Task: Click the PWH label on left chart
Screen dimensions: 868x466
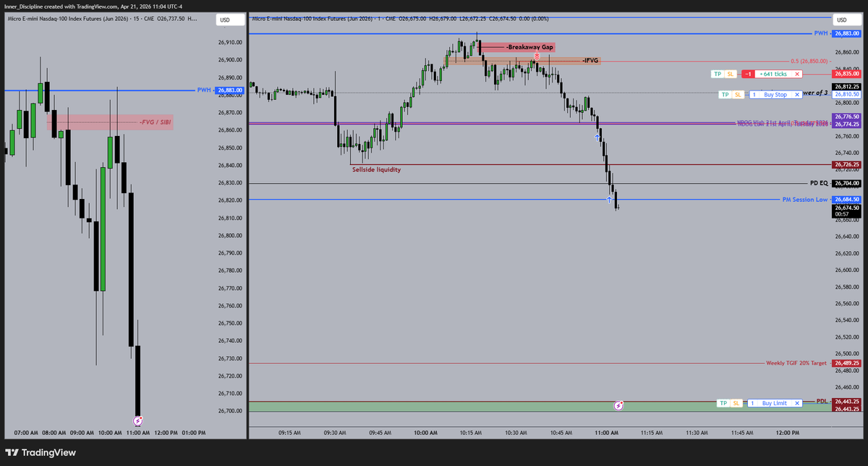Action: tap(204, 90)
